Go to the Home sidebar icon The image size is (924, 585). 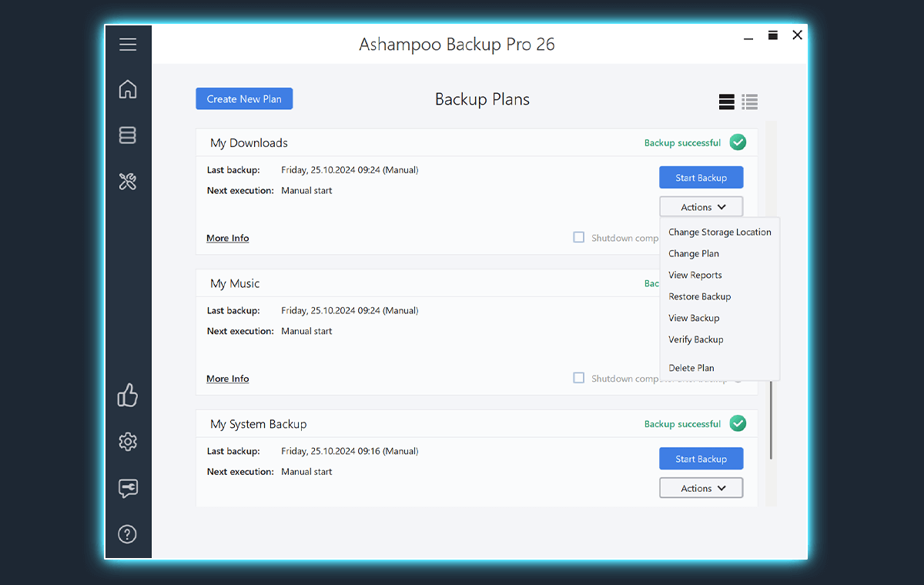pos(128,89)
